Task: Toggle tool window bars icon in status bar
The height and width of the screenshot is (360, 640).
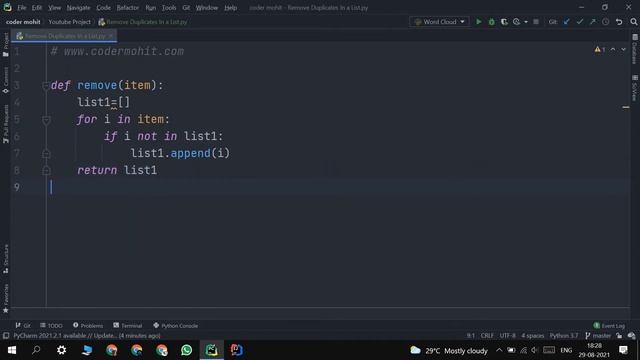Action: click(x=6, y=336)
